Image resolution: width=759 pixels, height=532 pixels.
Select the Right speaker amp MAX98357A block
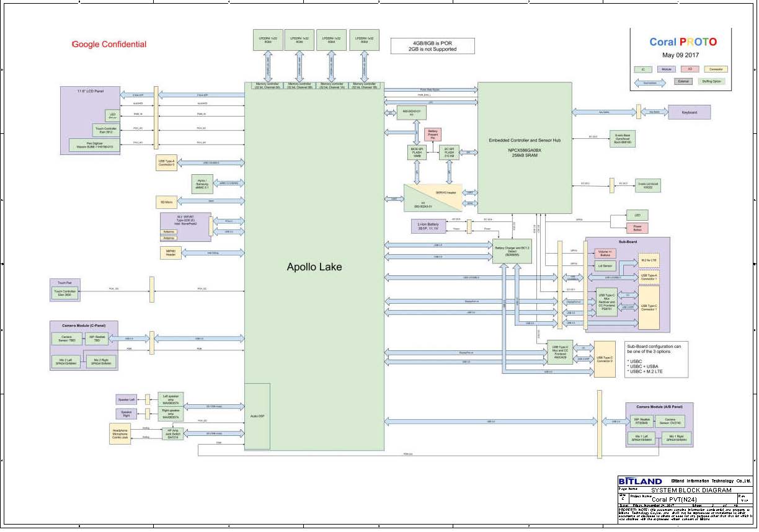tap(171, 414)
